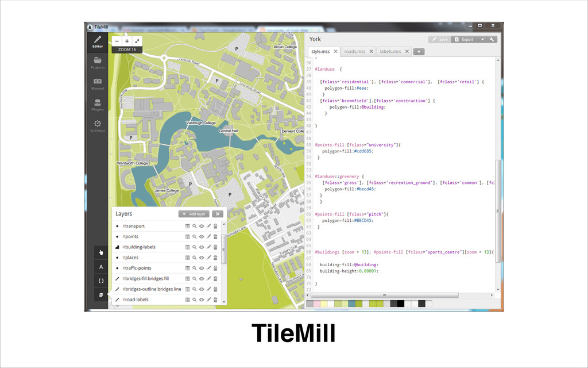Maximize the TileMill window
The height and width of the screenshot is (368, 588).
click(x=479, y=25)
